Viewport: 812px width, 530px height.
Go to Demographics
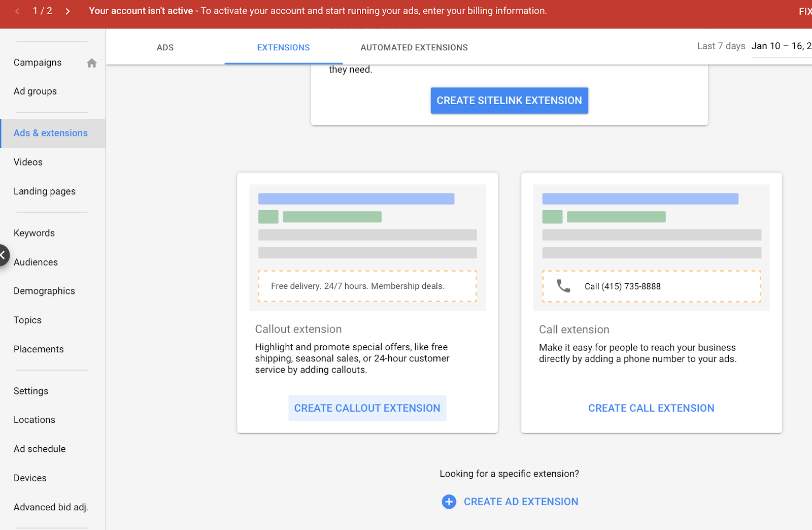pyautogui.click(x=44, y=291)
